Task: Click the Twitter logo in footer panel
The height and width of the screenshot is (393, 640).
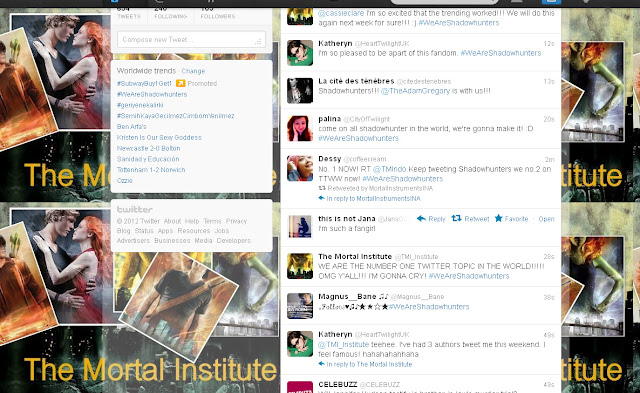Action: tap(135, 209)
